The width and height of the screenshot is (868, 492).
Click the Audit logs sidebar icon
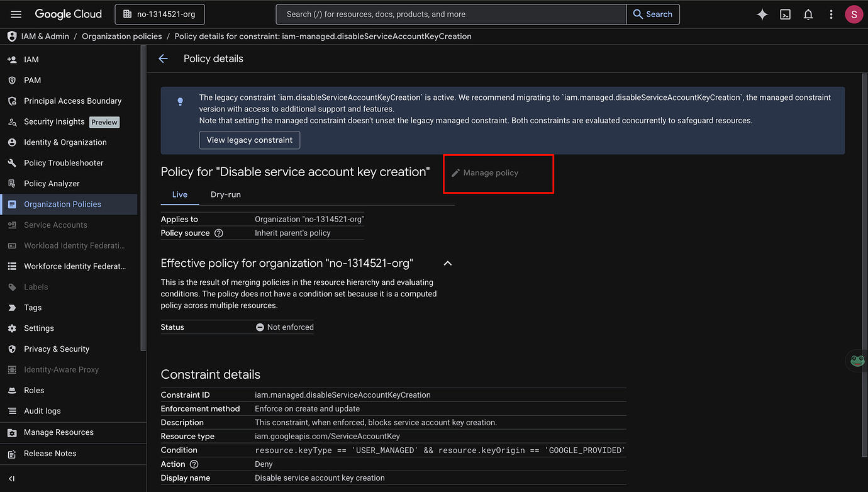pos(12,411)
